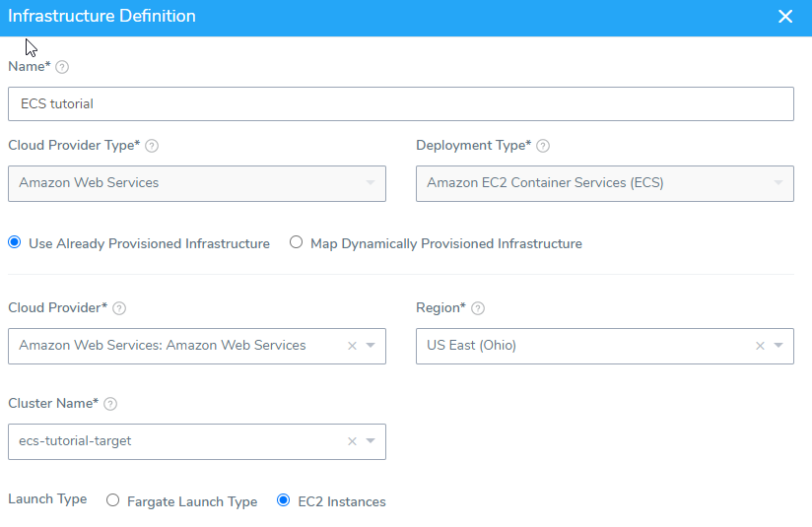Viewport: 812px width, 527px height.
Task: Clear the ecs-tutorial-target cluster selection
Action: [x=352, y=441]
